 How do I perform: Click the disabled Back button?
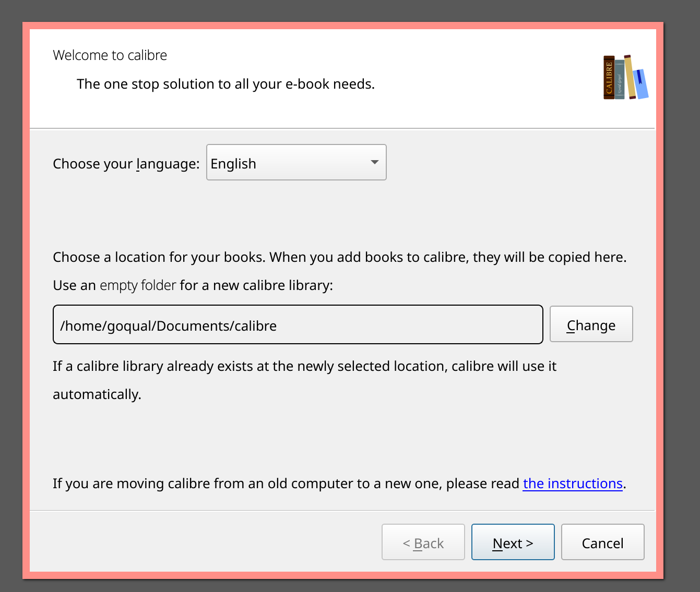click(423, 542)
